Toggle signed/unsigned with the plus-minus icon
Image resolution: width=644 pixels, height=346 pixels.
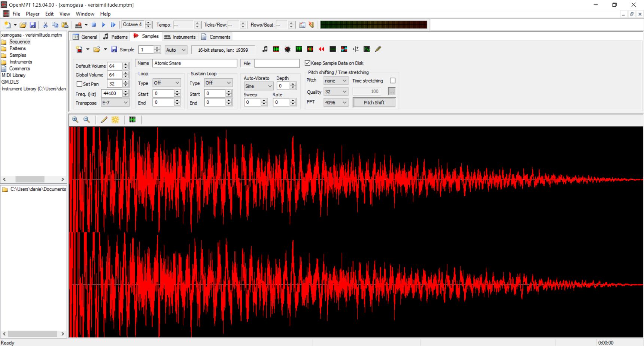pos(355,49)
